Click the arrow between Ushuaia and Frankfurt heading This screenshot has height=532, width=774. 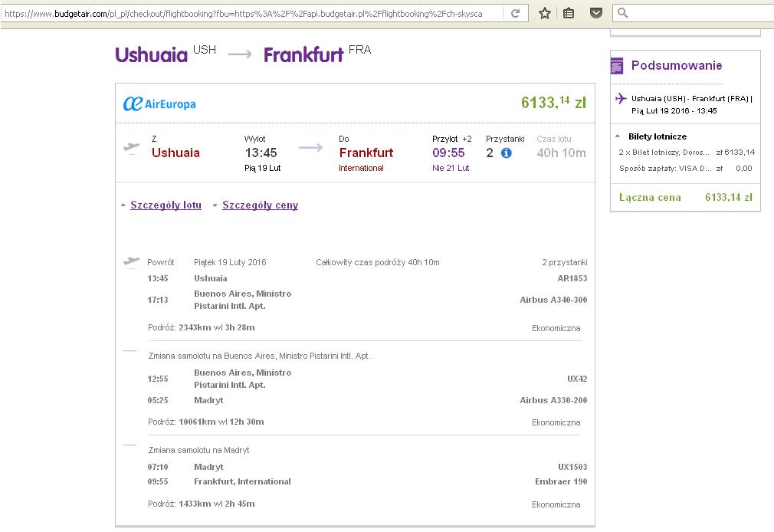coord(240,54)
